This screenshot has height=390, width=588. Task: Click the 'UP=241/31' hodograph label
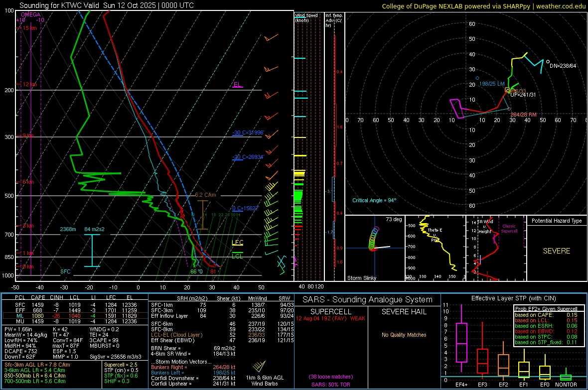(523, 95)
